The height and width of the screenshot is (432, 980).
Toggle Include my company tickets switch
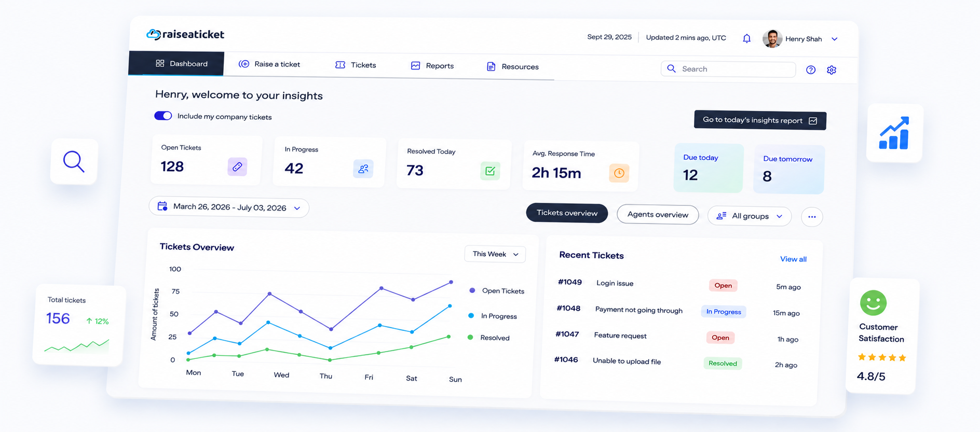[163, 116]
